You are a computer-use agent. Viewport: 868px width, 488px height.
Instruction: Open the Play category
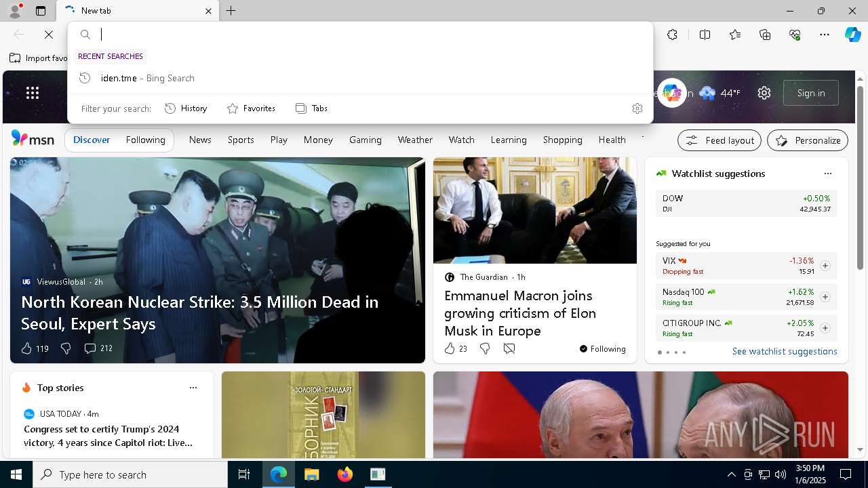279,140
